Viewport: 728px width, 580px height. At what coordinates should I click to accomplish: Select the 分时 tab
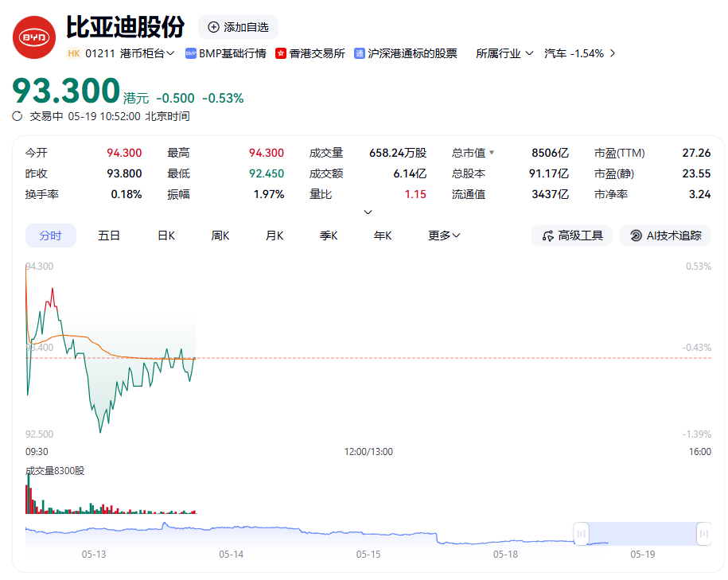51,236
